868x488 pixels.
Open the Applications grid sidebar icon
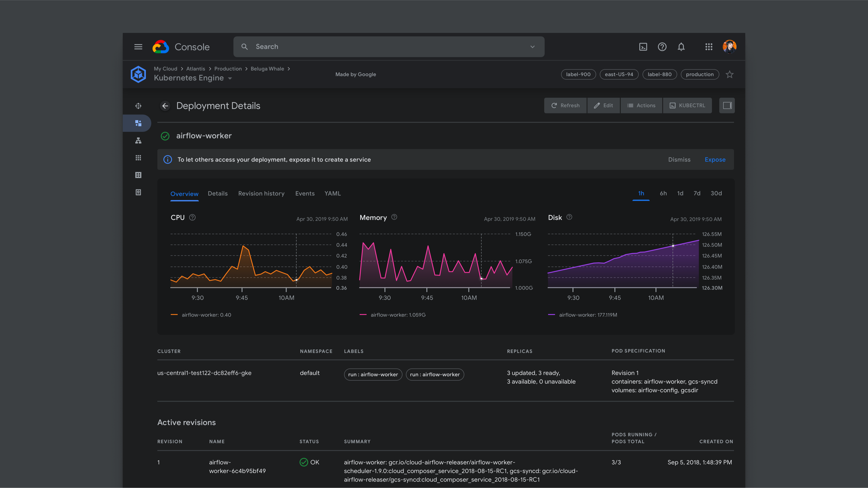(x=138, y=157)
